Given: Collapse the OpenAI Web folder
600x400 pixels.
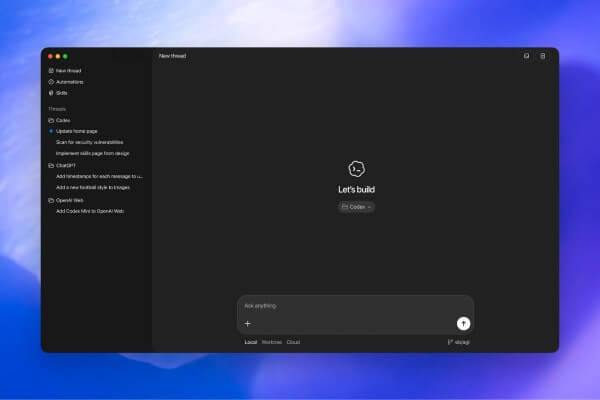Looking at the screenshot, I should pyautogui.click(x=66, y=200).
